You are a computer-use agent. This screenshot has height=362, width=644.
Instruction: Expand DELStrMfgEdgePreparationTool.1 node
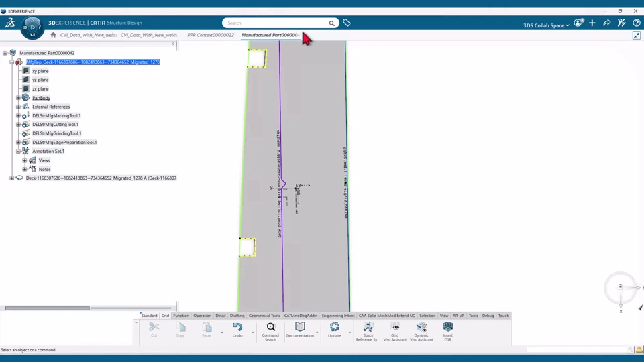18,142
